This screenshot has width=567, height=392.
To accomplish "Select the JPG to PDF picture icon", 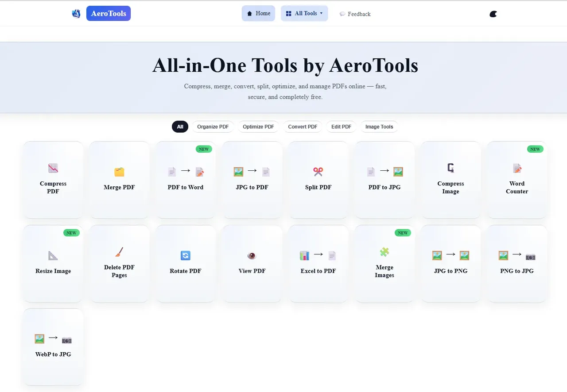I will point(238,172).
